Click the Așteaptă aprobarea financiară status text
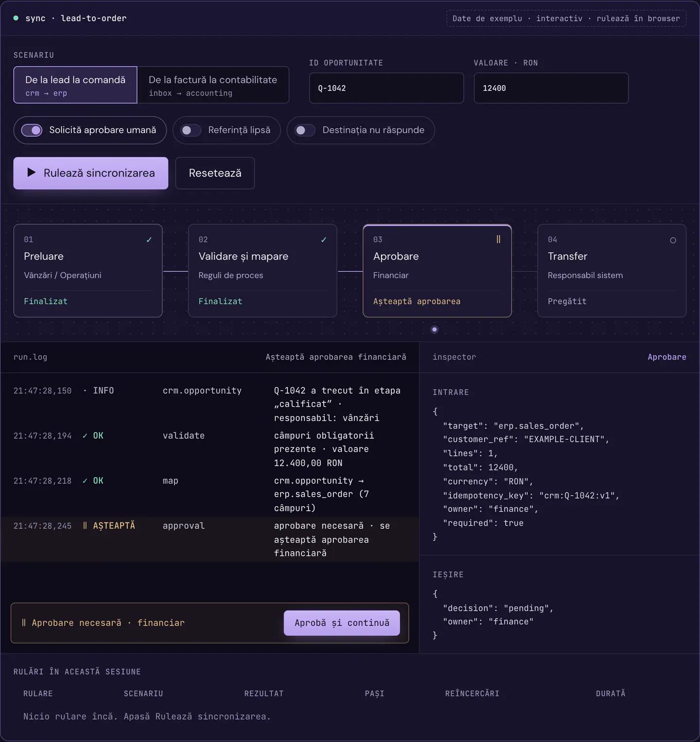Image resolution: width=700 pixels, height=742 pixels. [x=336, y=357]
